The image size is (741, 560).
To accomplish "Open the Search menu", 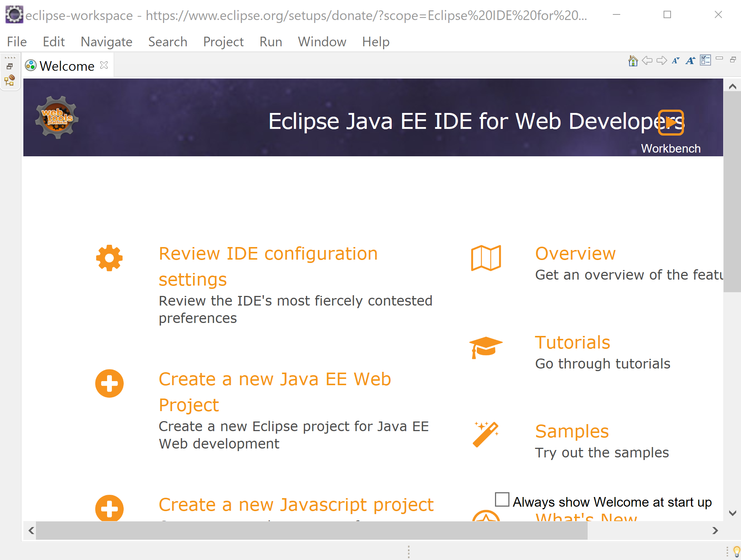I will coord(167,42).
